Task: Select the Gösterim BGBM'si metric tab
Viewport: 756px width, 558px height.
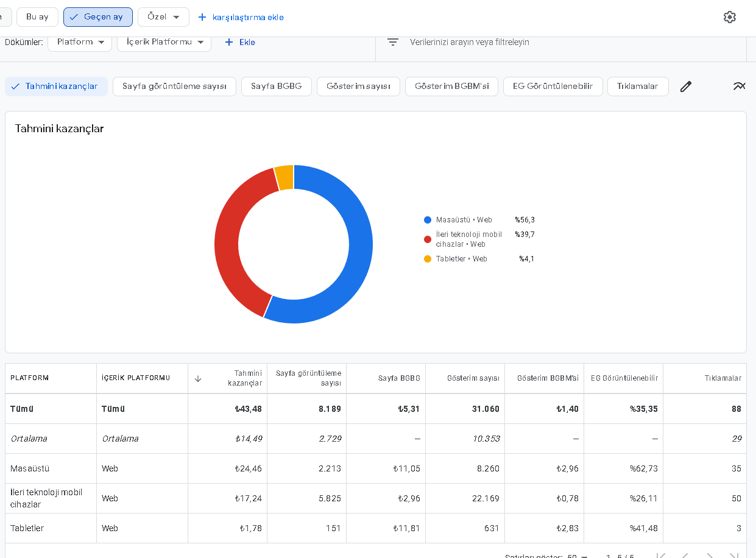Action: click(x=451, y=87)
